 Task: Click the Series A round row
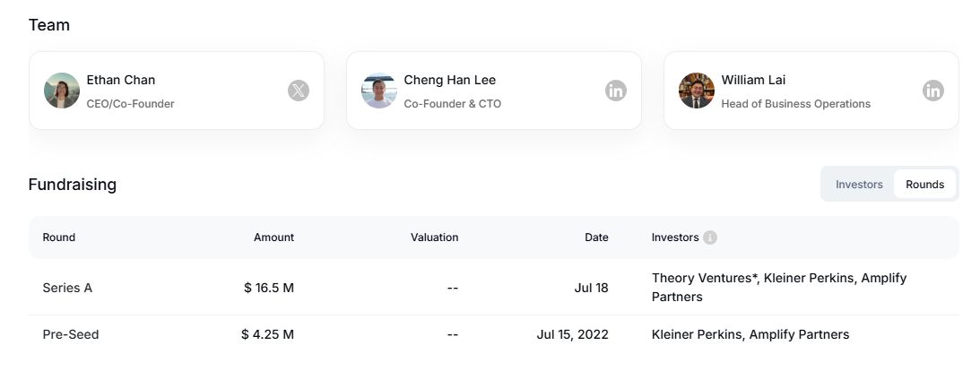click(x=67, y=288)
